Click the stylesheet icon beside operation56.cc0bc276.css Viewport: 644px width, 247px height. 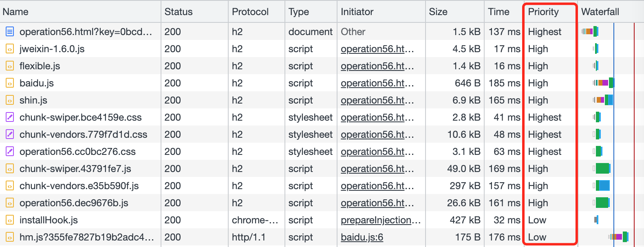click(x=10, y=152)
